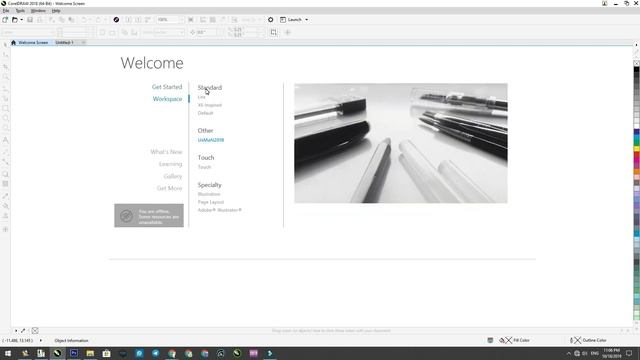Image resolution: width=640 pixels, height=360 pixels.
Task: Expand the cursor coordinates arrow in the status bar
Action: point(40,340)
